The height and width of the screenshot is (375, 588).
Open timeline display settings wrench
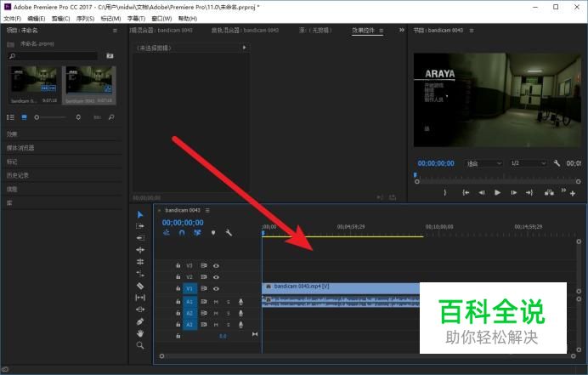[x=229, y=233]
